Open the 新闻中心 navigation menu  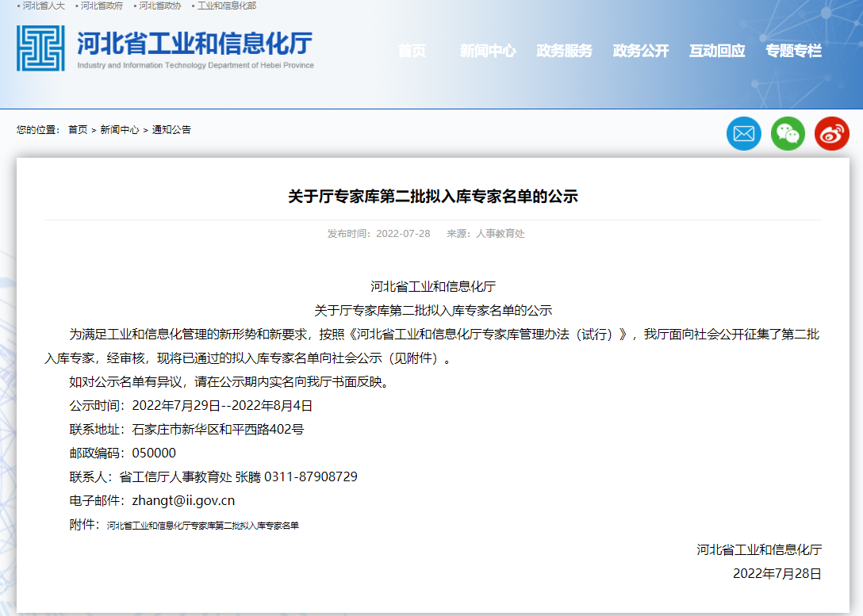pyautogui.click(x=488, y=51)
